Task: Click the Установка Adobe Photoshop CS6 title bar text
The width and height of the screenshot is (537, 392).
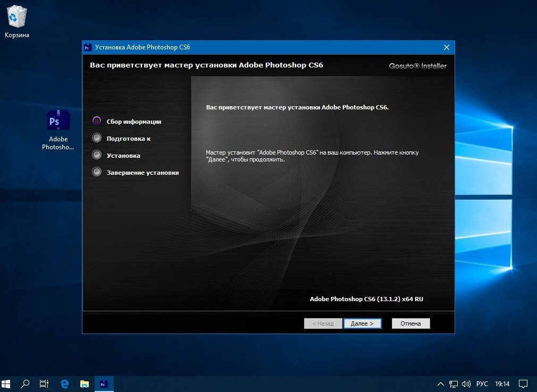Action: tap(142, 47)
